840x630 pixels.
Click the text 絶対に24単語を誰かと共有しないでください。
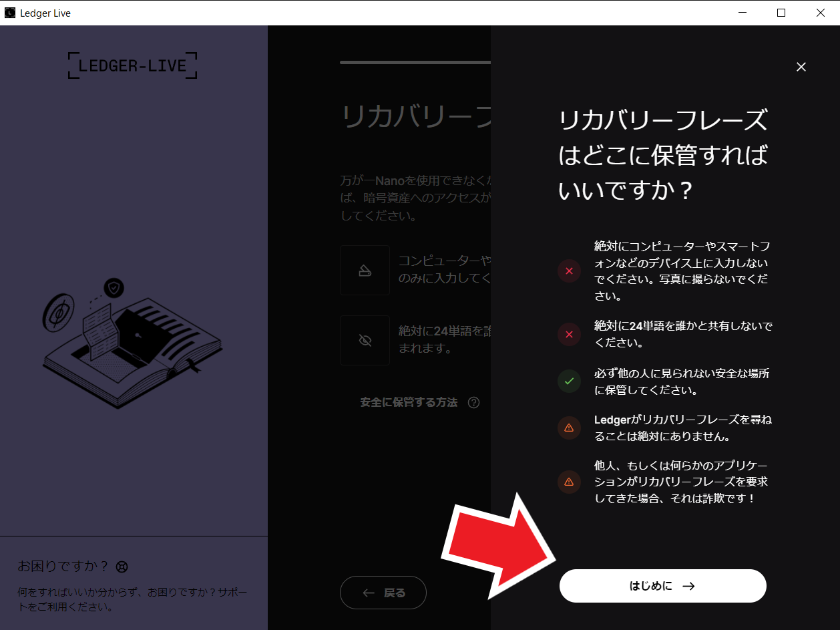pos(683,334)
